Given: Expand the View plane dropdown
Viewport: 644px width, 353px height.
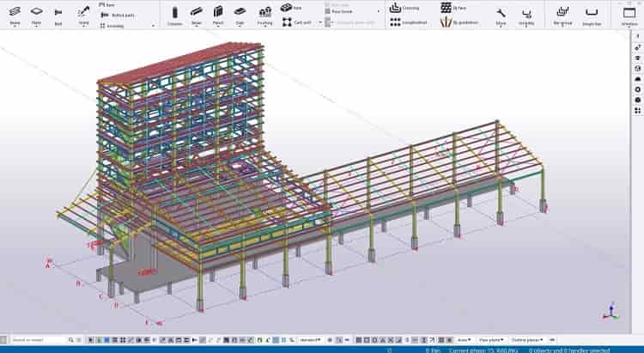Looking at the screenshot, I should click(x=493, y=340).
